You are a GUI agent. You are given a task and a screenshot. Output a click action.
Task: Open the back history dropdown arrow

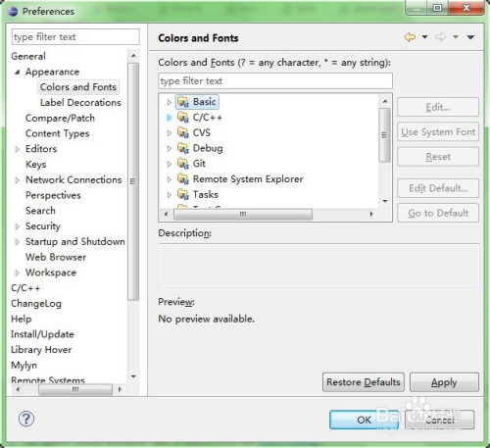(x=424, y=37)
